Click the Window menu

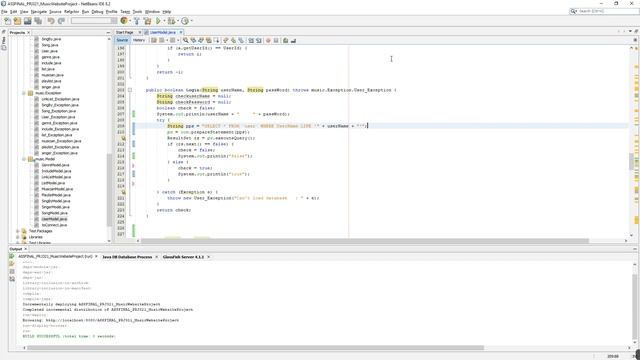[x=152, y=12]
